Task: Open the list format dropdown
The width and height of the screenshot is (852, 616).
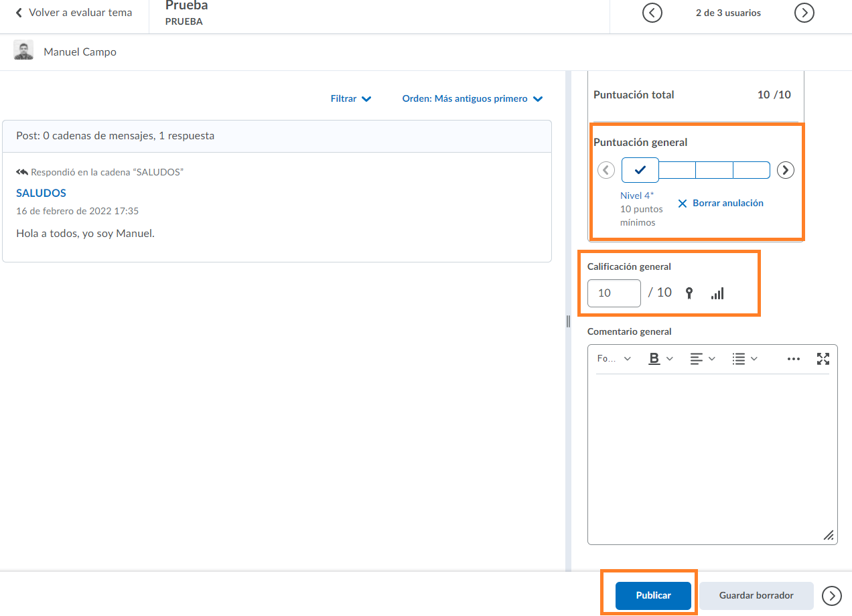Action: [x=745, y=359]
